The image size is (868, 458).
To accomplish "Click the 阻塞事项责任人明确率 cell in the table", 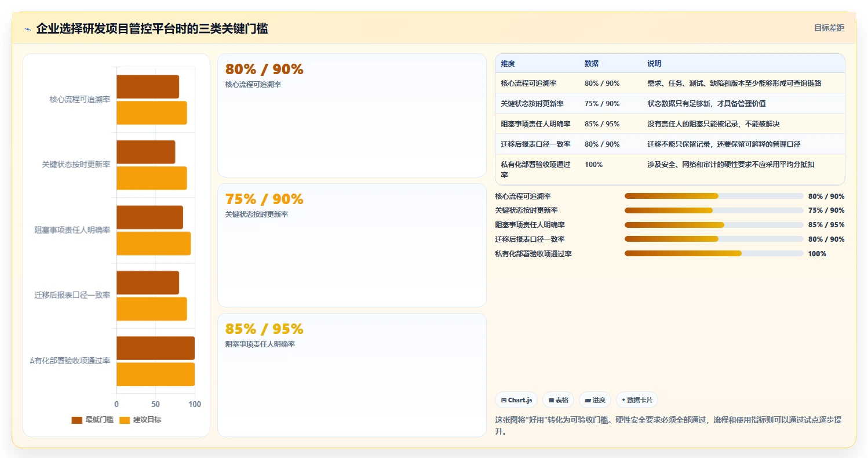I will (x=536, y=124).
